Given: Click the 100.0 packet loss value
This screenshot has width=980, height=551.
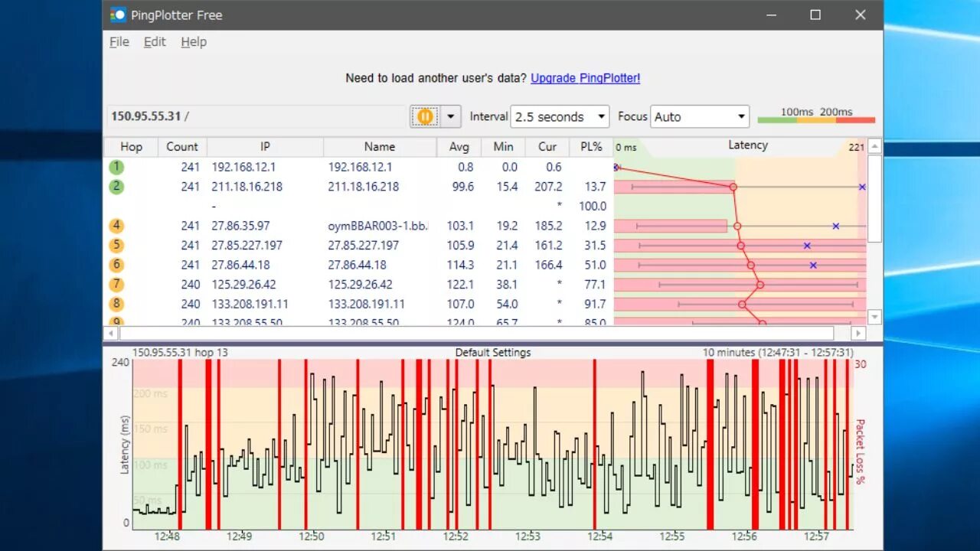Looking at the screenshot, I should 593,206.
